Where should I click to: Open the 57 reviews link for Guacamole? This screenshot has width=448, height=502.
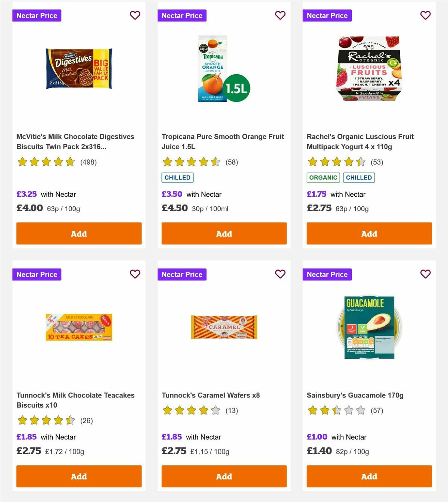377,410
